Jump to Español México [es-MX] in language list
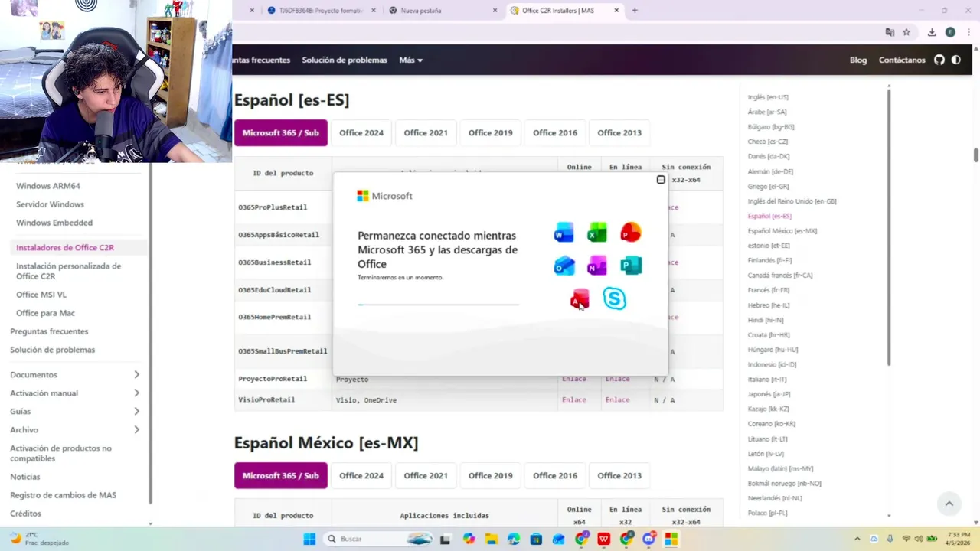980x551 pixels. coord(782,230)
